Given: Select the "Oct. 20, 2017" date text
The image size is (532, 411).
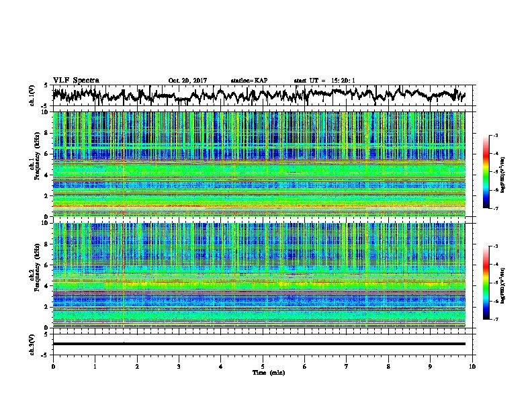Looking at the screenshot, I should click(x=187, y=81).
